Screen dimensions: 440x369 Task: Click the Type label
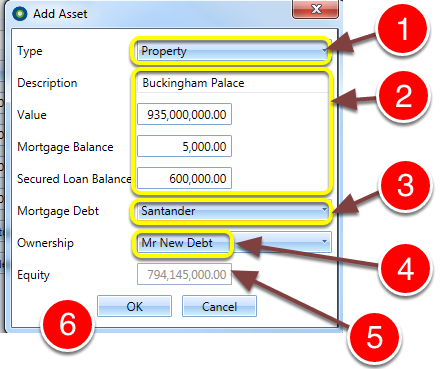[30, 51]
